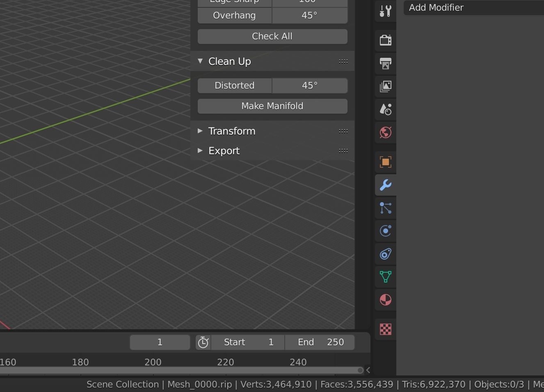The height and width of the screenshot is (392, 544).
Task: Click the Distorted button
Action: click(235, 86)
